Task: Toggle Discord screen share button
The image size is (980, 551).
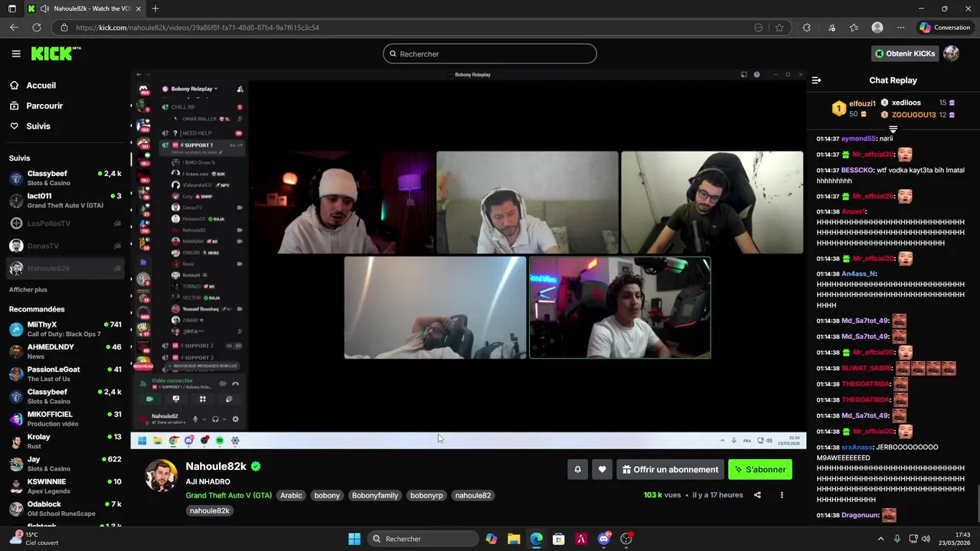Action: (x=176, y=399)
